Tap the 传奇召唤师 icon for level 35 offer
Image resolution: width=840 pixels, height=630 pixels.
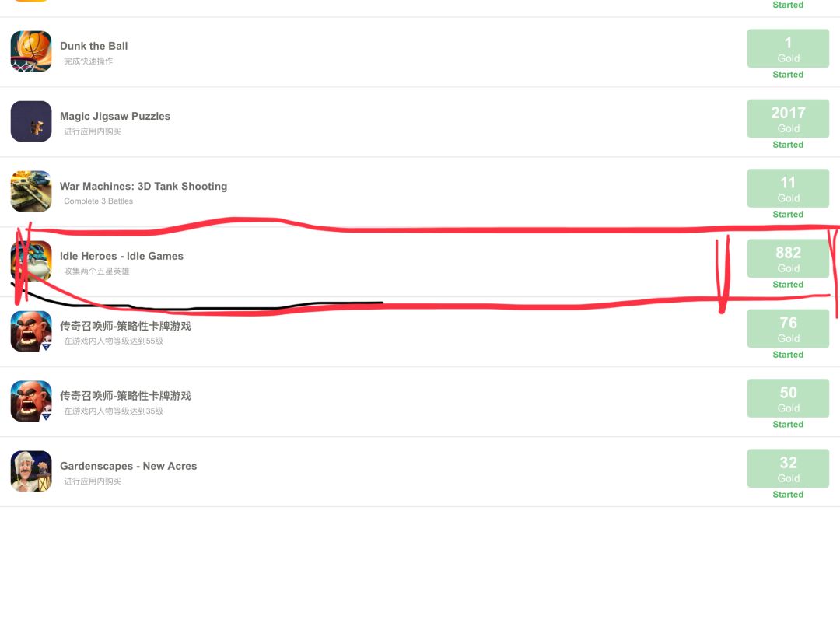pyautogui.click(x=31, y=401)
